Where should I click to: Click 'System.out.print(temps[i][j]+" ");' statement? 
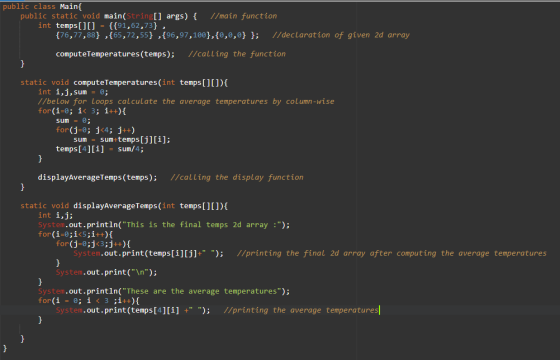point(149,254)
